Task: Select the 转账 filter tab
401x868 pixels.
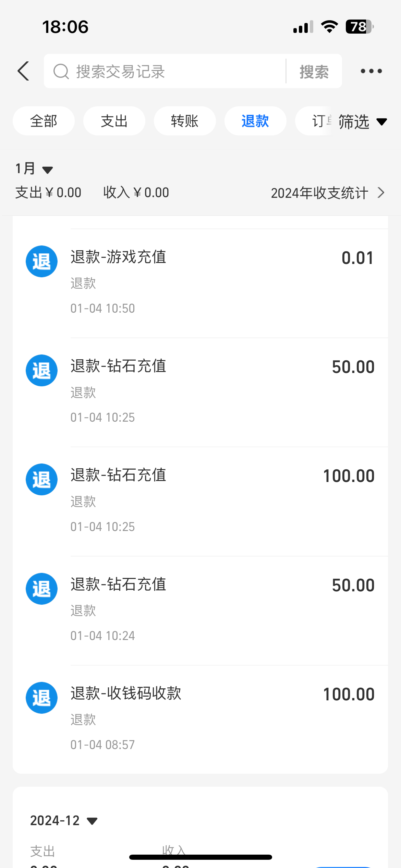Action: click(x=185, y=121)
